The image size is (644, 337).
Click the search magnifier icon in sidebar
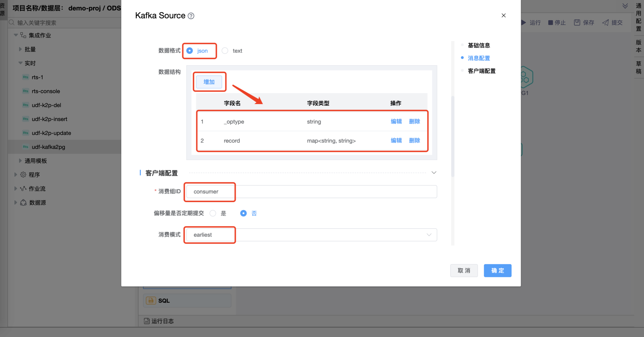(x=12, y=23)
